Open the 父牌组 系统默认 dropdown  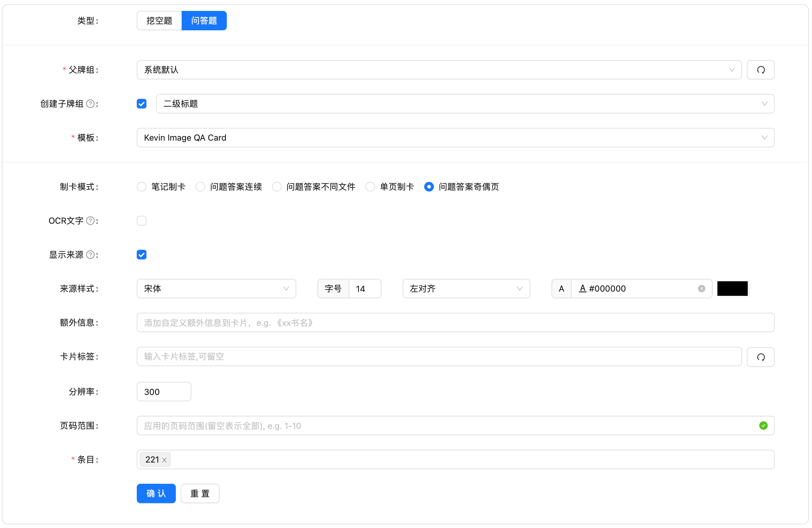(439, 70)
